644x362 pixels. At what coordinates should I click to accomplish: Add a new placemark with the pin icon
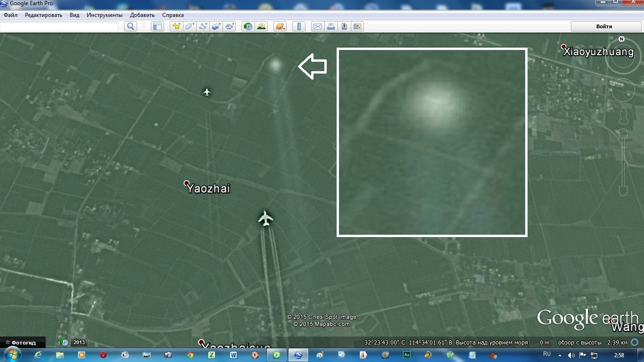coord(176,26)
